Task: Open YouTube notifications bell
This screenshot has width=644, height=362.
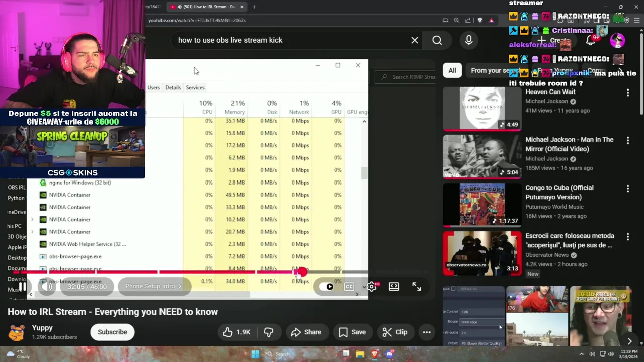Action: pos(590,40)
